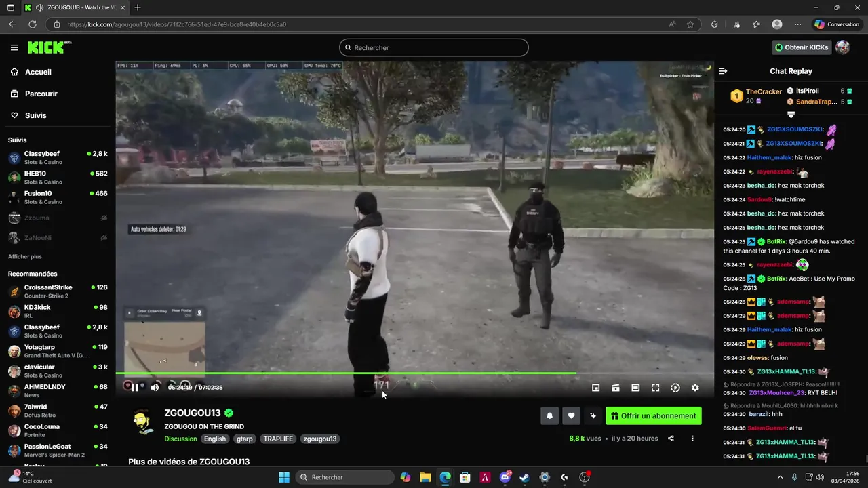Open Read aloud icon in address bar
868x488 pixels.
tap(672, 24)
